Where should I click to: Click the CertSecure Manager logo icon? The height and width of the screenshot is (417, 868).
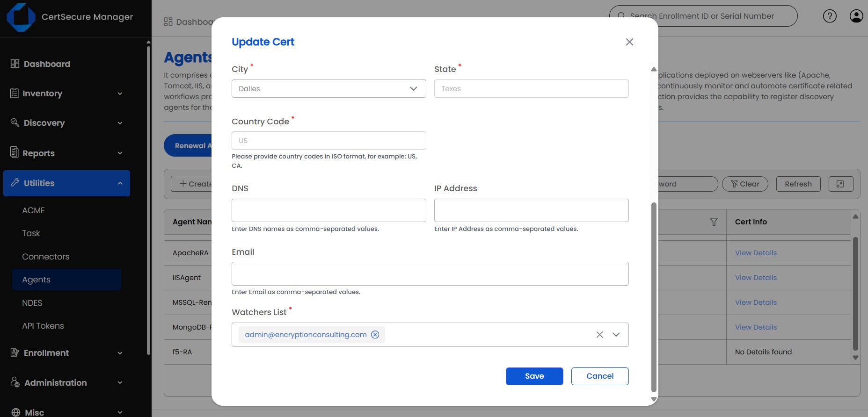21,17
